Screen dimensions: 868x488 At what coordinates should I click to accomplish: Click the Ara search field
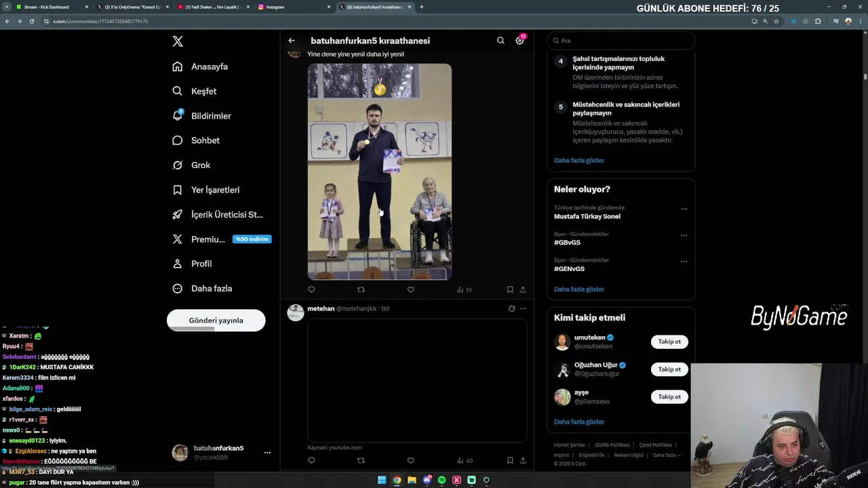[621, 41]
